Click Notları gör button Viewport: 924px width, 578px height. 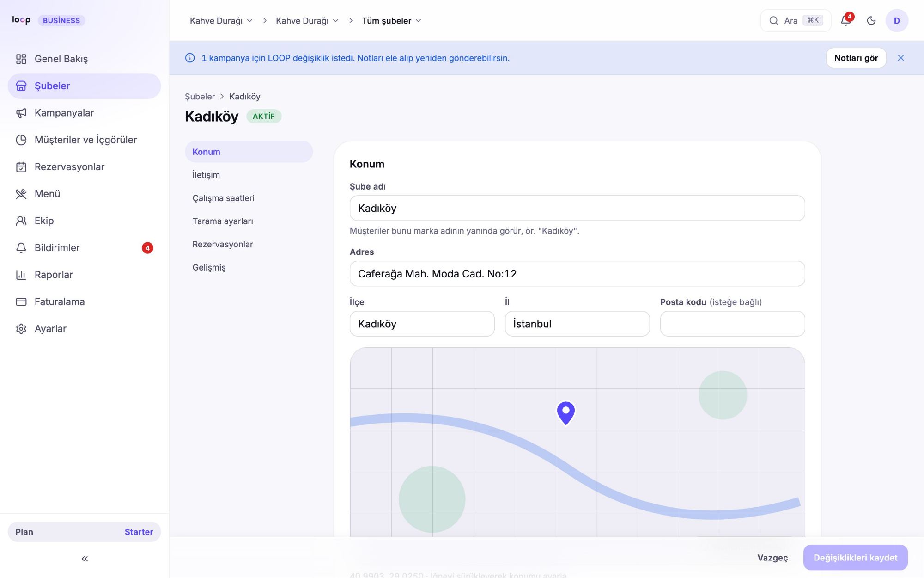click(856, 58)
